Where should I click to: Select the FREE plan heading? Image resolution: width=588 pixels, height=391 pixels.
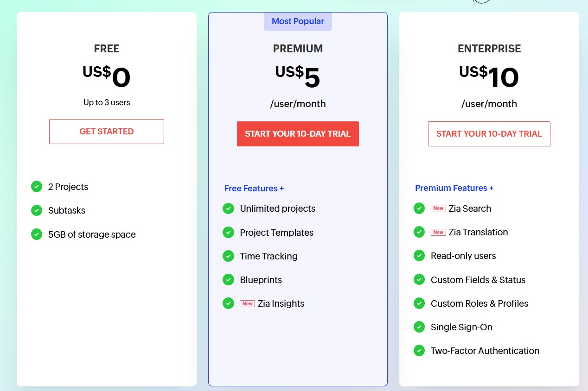tap(106, 48)
